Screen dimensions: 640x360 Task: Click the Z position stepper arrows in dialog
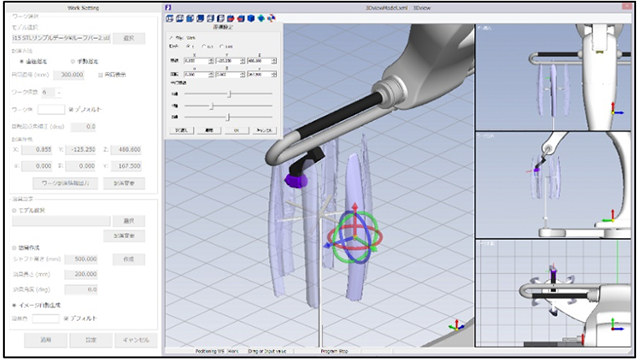(x=274, y=61)
